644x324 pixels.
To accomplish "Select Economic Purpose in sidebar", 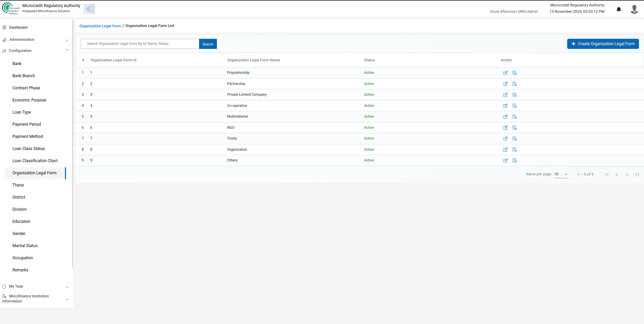I will click(x=29, y=100).
